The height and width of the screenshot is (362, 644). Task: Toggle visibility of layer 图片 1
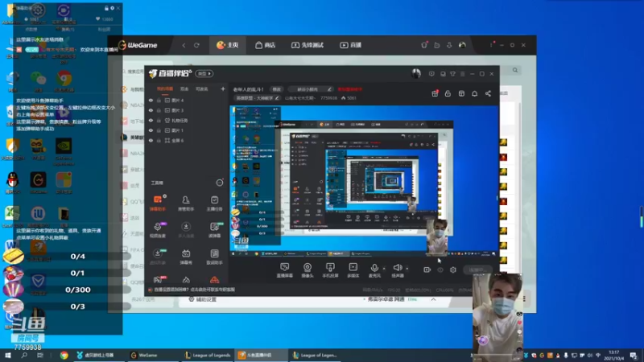point(151,130)
